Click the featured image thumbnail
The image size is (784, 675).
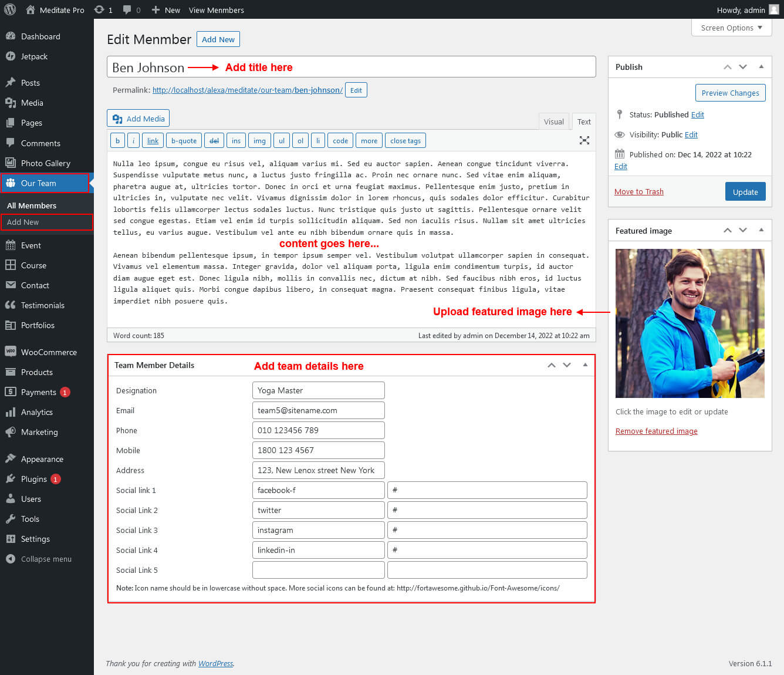[x=690, y=323]
